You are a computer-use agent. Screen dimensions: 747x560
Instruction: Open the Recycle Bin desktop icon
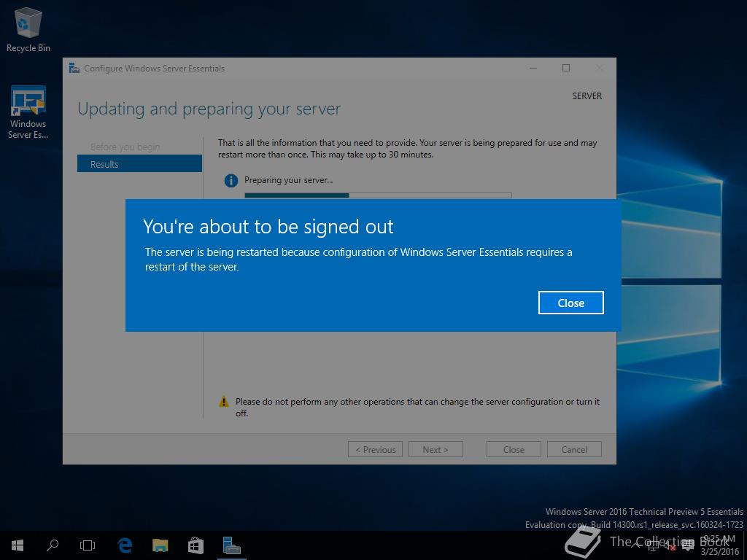coord(28,29)
